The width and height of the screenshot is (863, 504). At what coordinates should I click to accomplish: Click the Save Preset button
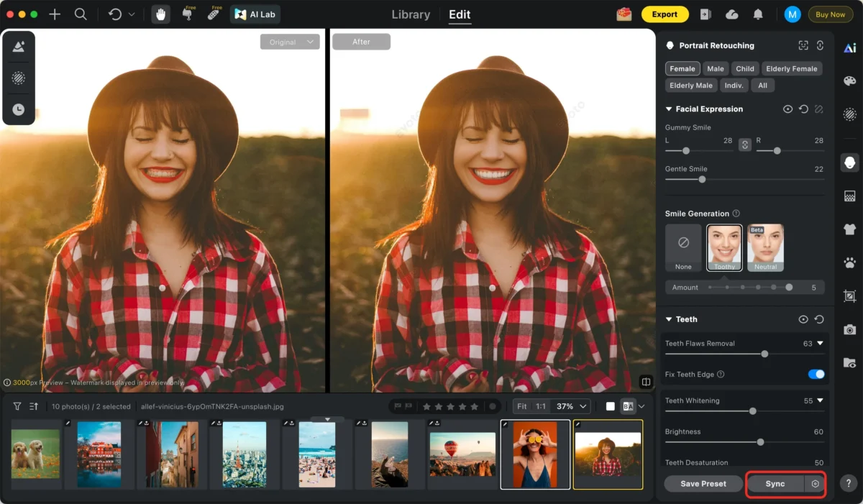click(x=703, y=484)
